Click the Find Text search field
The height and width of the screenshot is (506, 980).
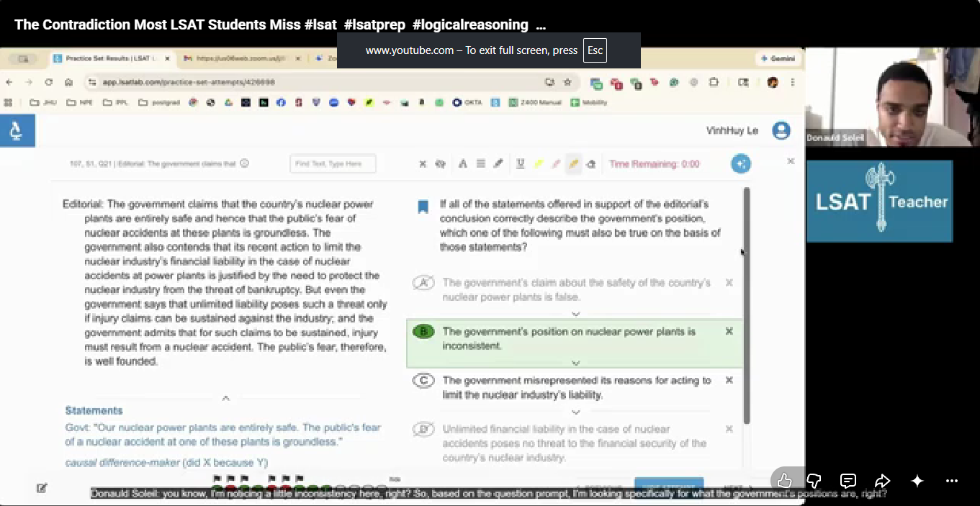tap(333, 164)
